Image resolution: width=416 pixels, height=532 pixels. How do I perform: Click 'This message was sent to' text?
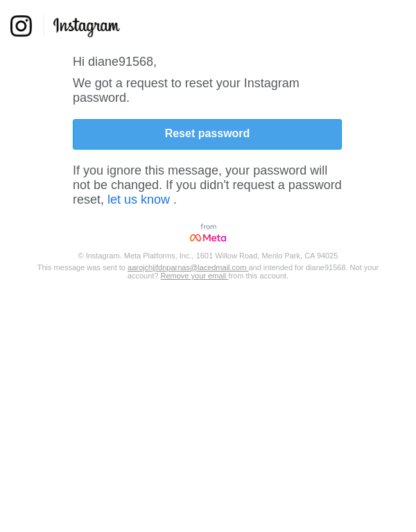(82, 267)
